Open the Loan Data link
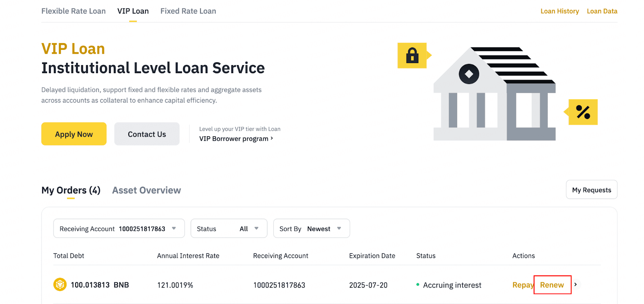Image resolution: width=644 pixels, height=304 pixels. click(x=602, y=11)
